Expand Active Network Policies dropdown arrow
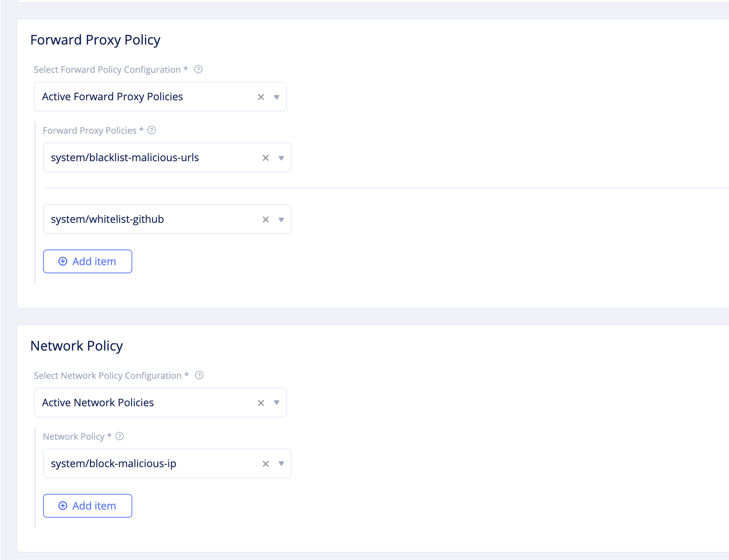The image size is (729, 560). [276, 403]
